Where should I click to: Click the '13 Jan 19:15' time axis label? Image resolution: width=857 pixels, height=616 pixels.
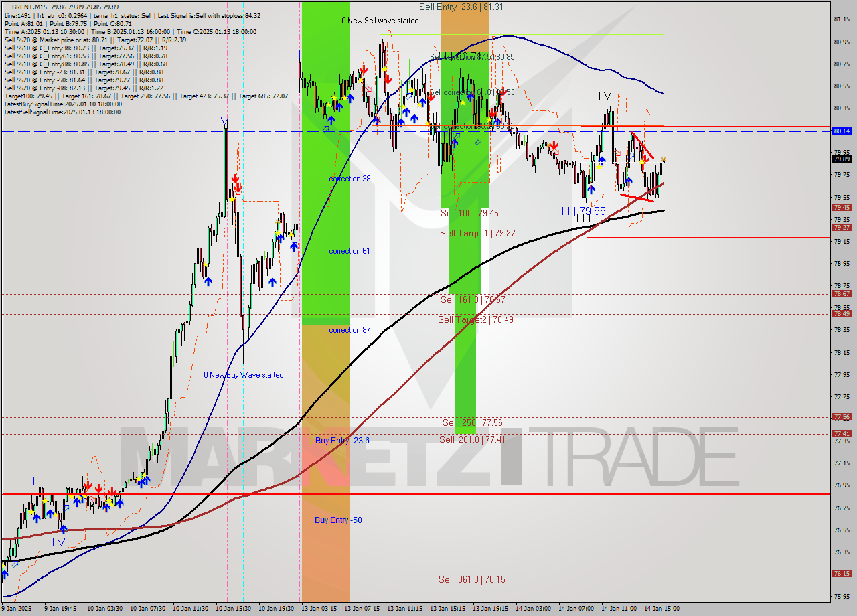click(x=491, y=609)
